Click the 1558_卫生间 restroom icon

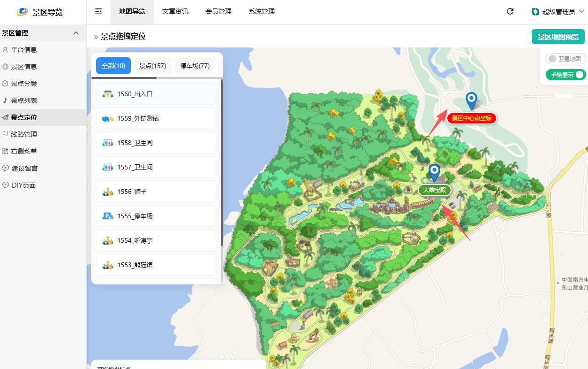pos(108,143)
